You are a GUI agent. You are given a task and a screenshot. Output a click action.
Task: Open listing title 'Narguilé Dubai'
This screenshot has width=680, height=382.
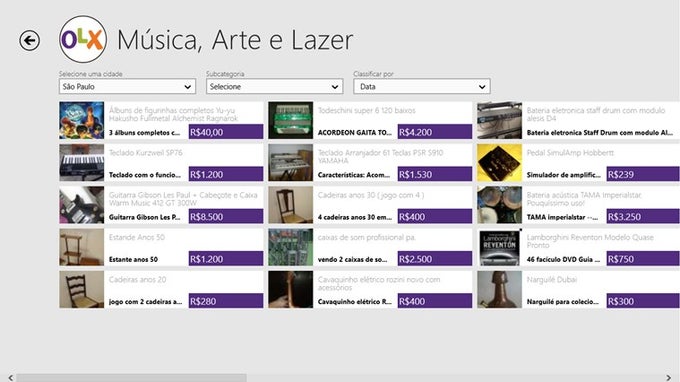coord(552,280)
